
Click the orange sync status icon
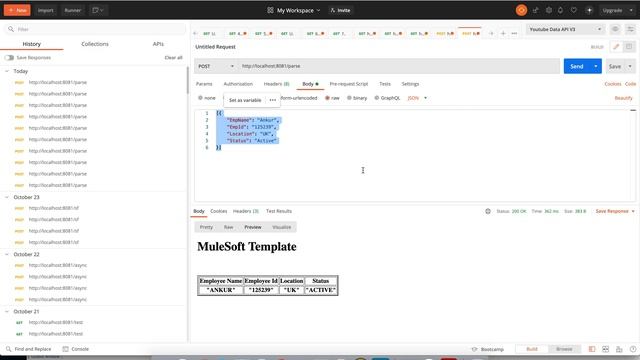click(521, 10)
